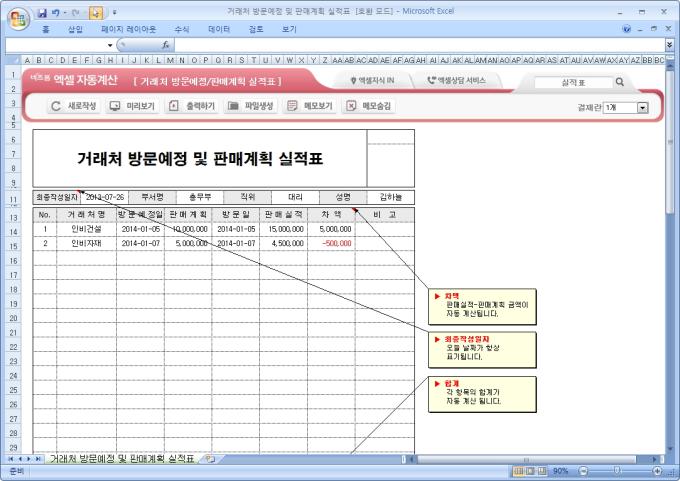Select the 데이터 ribbon tab
The height and width of the screenshot is (481, 680).
219,29
